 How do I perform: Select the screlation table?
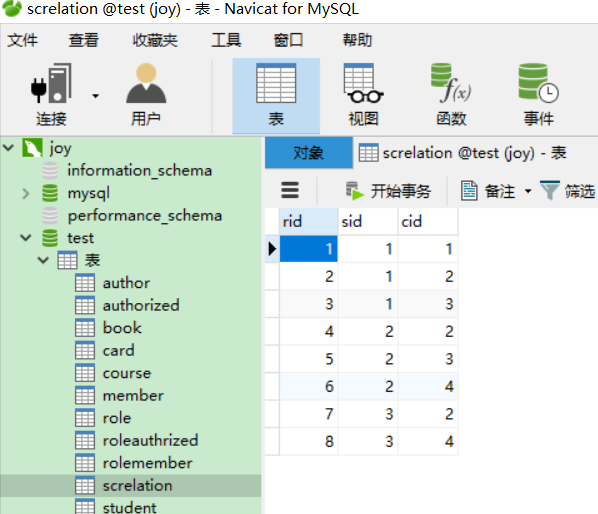point(138,485)
